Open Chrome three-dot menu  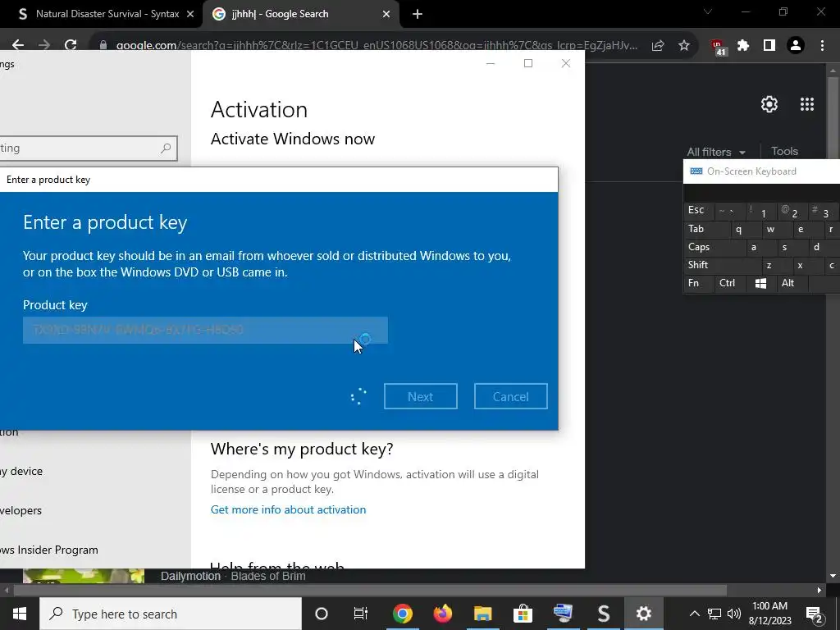pos(822,46)
